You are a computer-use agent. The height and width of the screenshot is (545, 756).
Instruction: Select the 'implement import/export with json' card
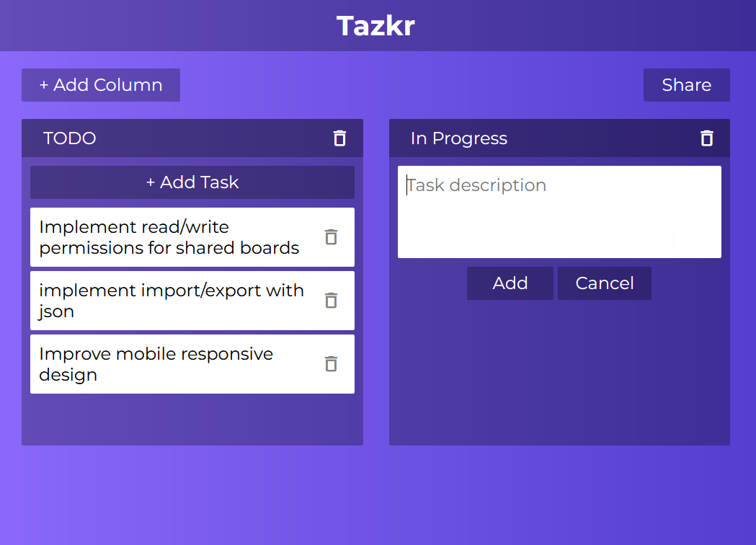pos(173,300)
